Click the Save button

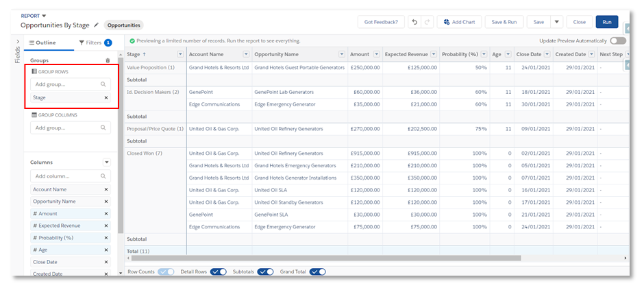pyautogui.click(x=538, y=22)
